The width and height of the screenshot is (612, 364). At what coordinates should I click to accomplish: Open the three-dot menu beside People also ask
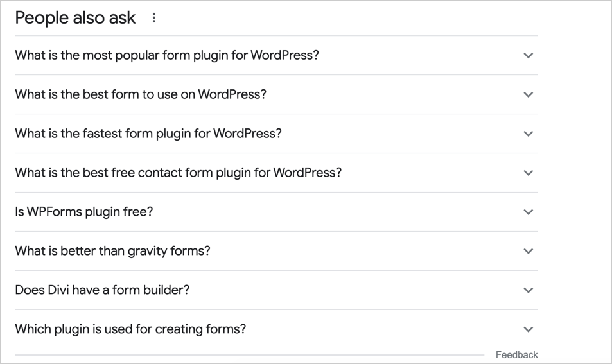(x=153, y=17)
